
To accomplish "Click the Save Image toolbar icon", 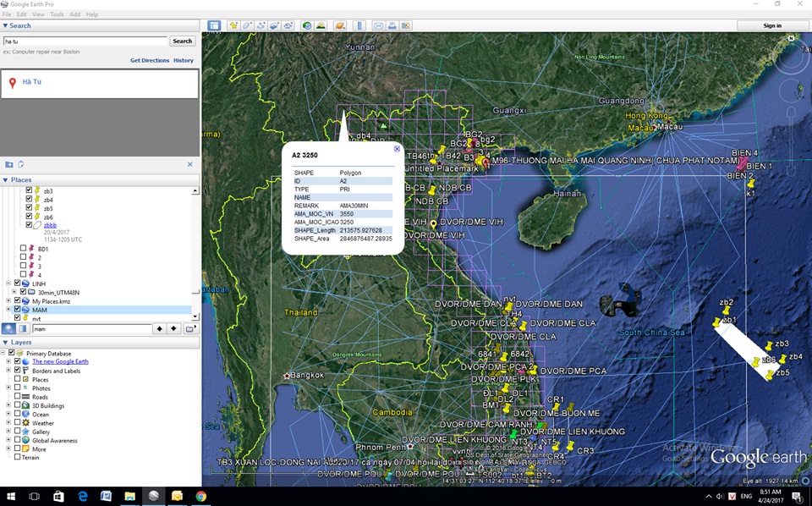I will (405, 25).
